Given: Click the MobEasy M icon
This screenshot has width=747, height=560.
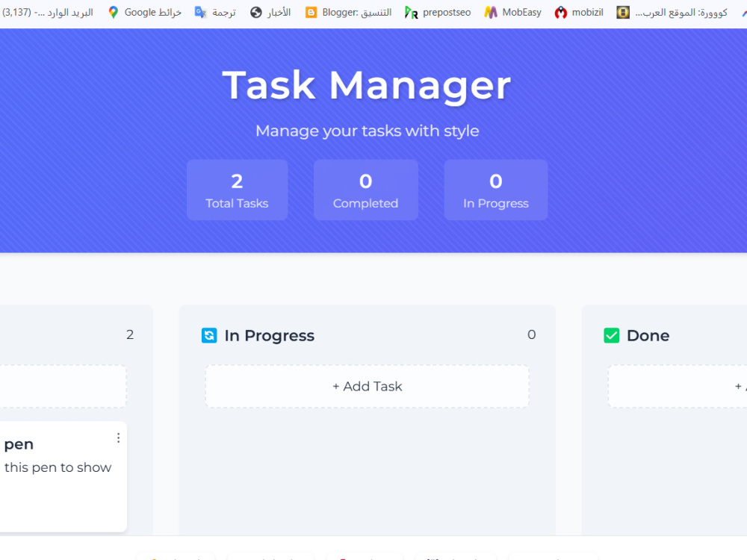Looking at the screenshot, I should pyautogui.click(x=491, y=13).
